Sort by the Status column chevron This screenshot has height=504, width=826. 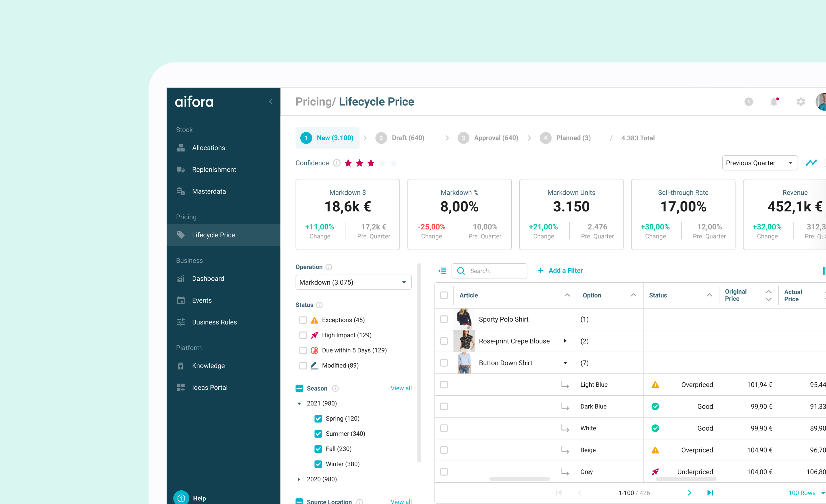(x=709, y=295)
